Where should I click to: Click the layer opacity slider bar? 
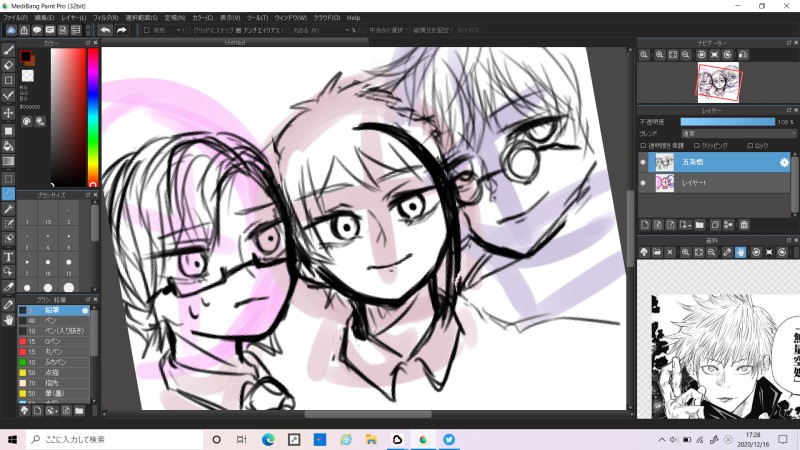pyautogui.click(x=728, y=122)
